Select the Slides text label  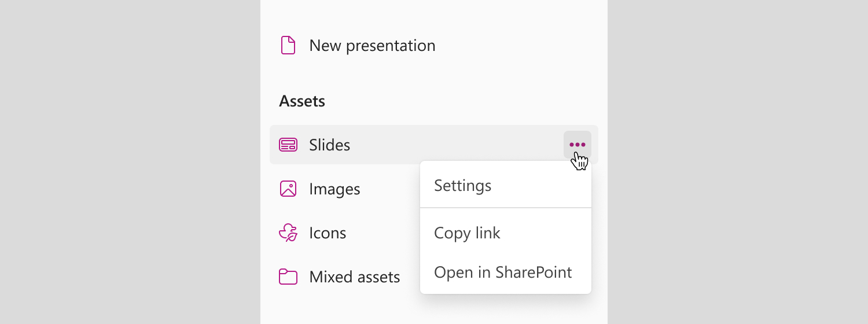point(329,145)
